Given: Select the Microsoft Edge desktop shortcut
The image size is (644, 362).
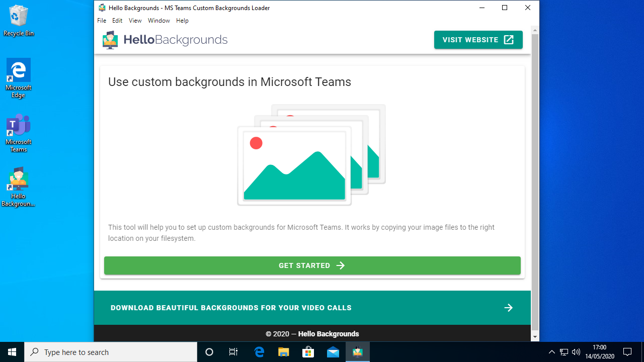Looking at the screenshot, I should click(x=19, y=78).
